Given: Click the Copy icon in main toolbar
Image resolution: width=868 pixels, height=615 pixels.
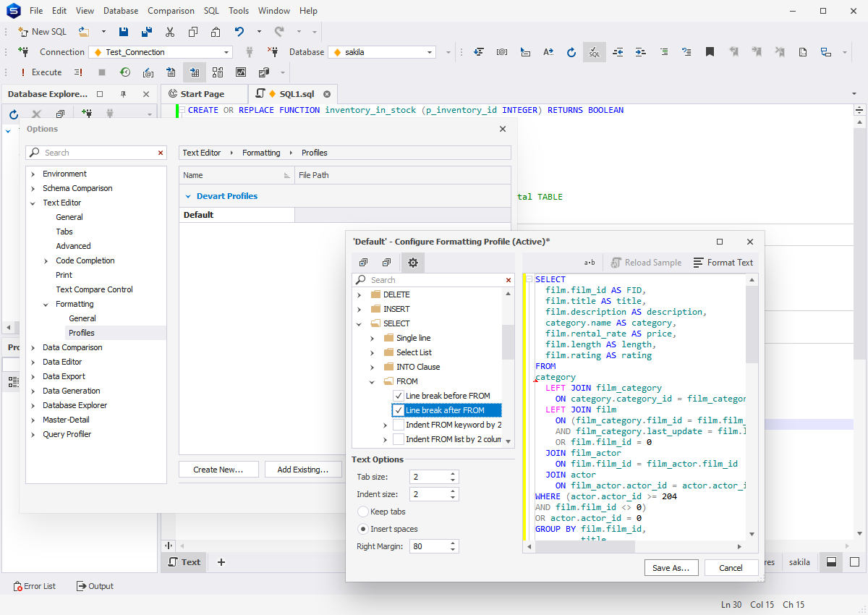Looking at the screenshot, I should pos(193,32).
